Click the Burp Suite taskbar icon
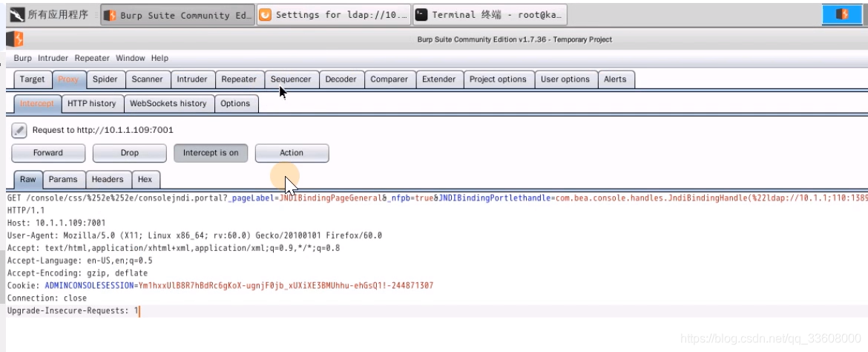The width and height of the screenshot is (868, 352). coord(111,15)
